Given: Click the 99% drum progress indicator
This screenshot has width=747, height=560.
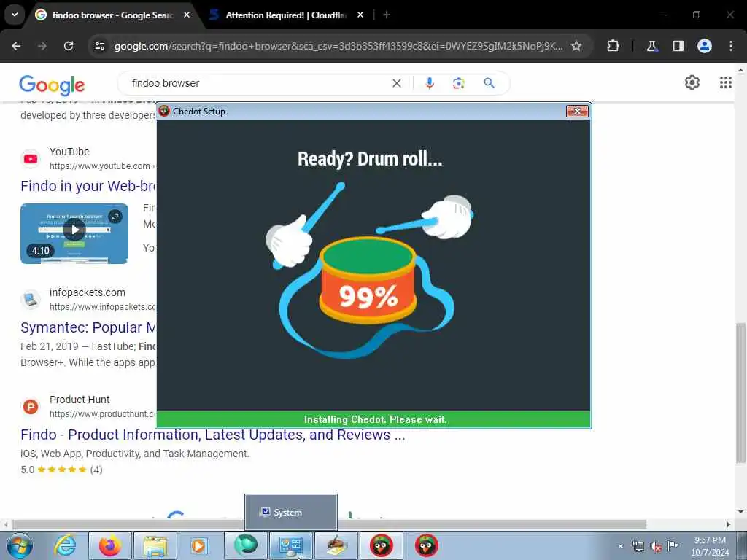Looking at the screenshot, I should click(x=368, y=297).
